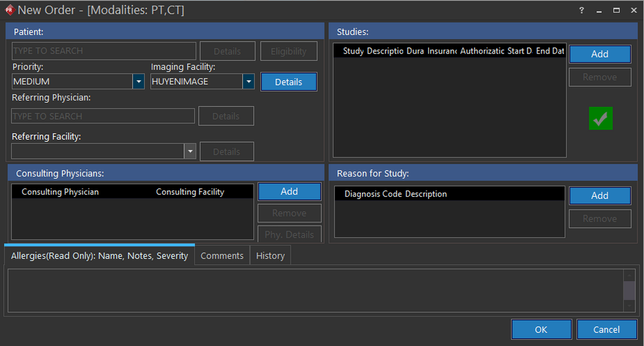Click Add in Reason for Study
The image size is (644, 346).
(x=599, y=195)
